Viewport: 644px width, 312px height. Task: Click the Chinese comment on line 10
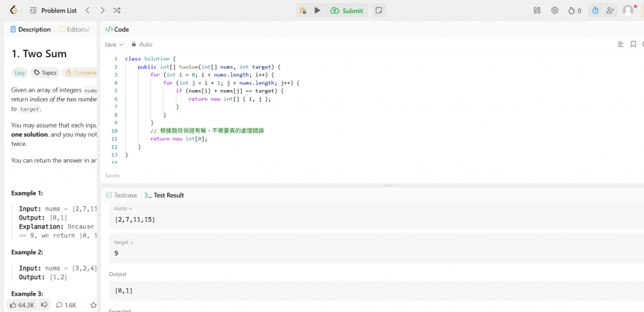[207, 131]
